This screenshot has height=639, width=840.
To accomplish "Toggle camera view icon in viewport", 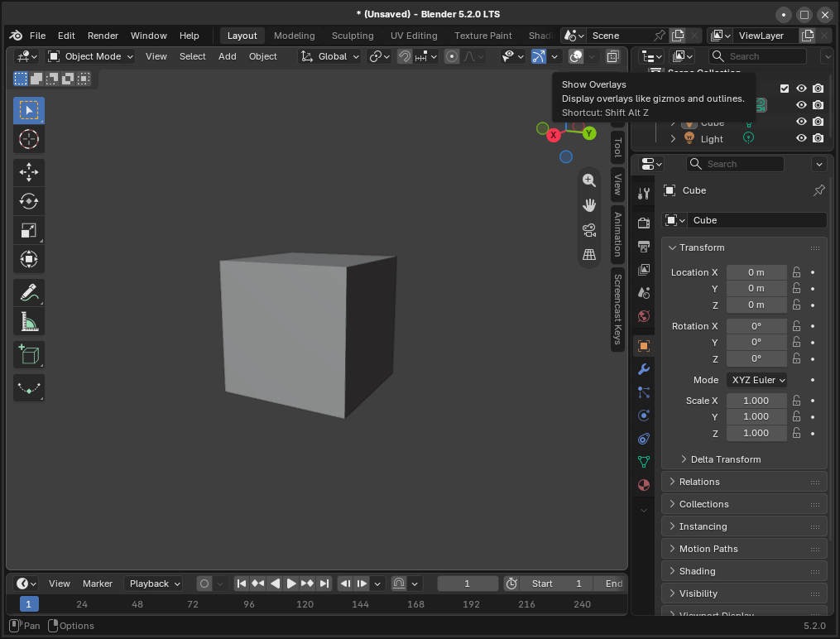I will tap(588, 230).
